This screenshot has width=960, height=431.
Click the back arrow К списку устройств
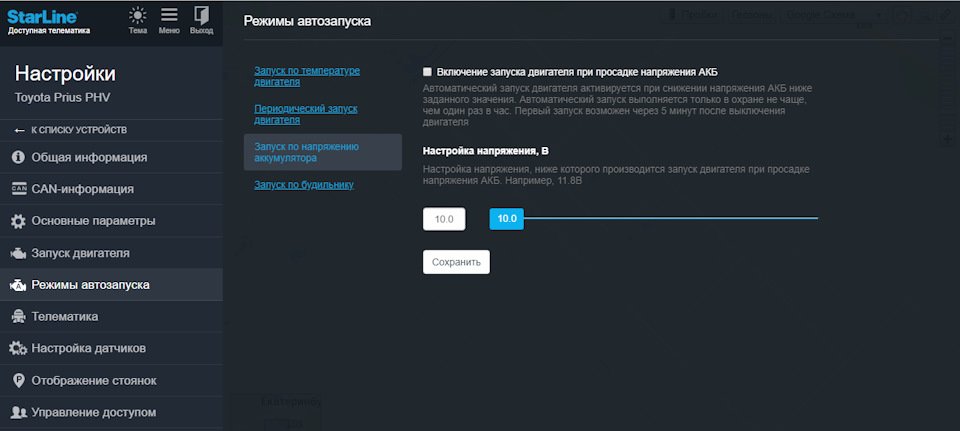pyautogui.click(x=20, y=131)
